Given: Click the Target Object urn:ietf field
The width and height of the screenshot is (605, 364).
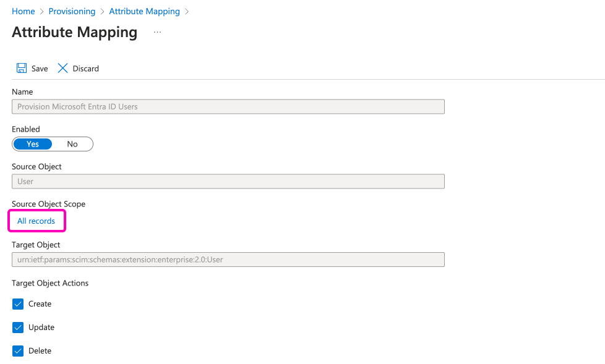Looking at the screenshot, I should coord(228,260).
